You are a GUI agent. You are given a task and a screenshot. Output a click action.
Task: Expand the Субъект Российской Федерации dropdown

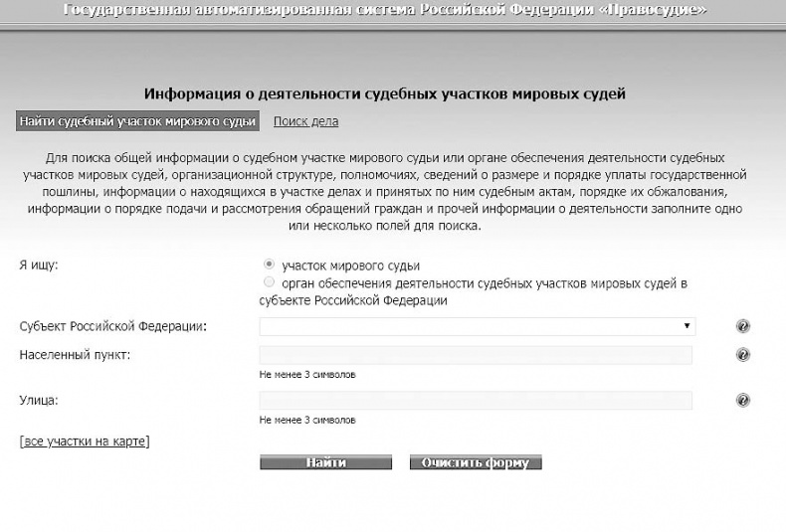pyautogui.click(x=477, y=326)
